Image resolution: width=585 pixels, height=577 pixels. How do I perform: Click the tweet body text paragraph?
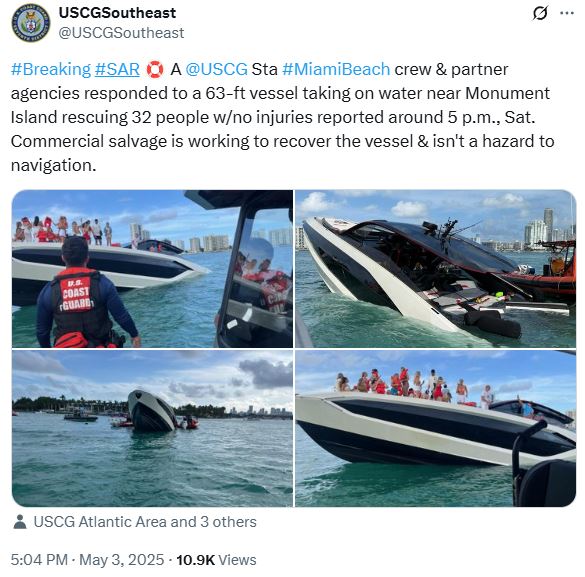[282, 117]
